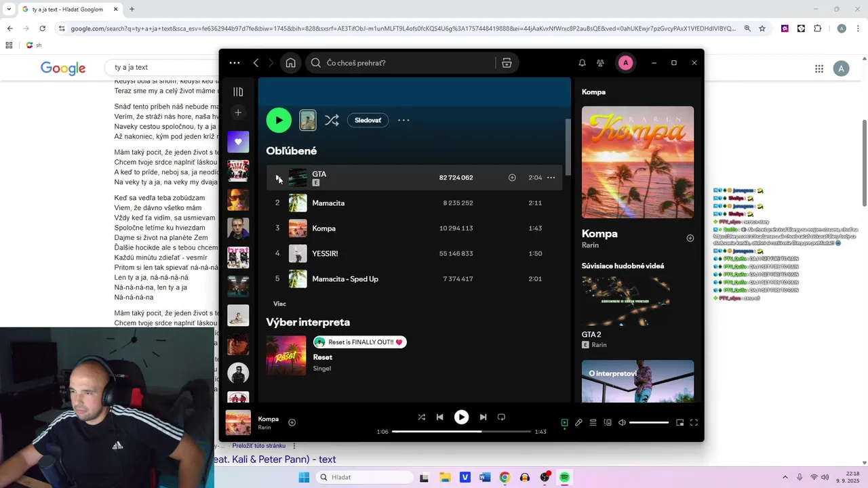Screen dimensions: 868x488
Task: Open Connect to a device
Action: pos(608,422)
